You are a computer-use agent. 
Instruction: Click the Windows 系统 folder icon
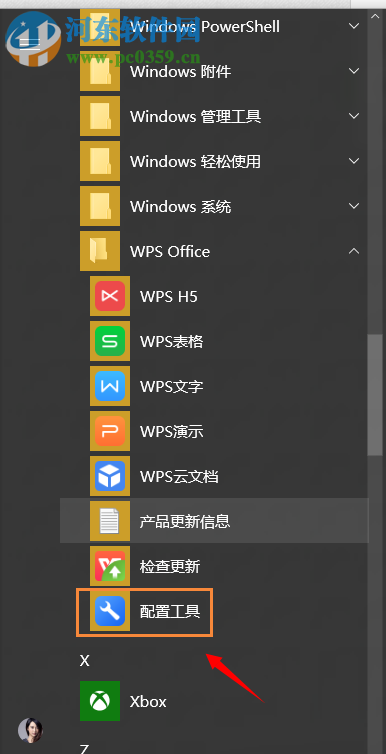(x=100, y=206)
